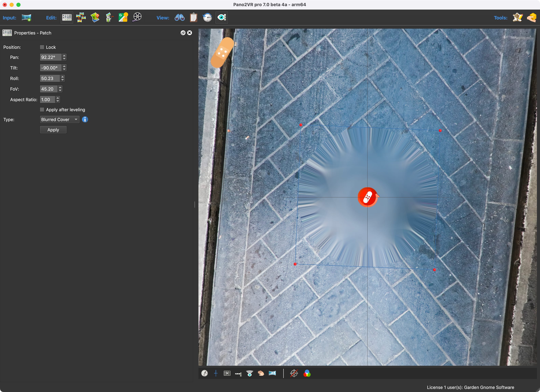Toggle the compass in viewer toolbar
The image size is (540, 392).
tap(205, 373)
